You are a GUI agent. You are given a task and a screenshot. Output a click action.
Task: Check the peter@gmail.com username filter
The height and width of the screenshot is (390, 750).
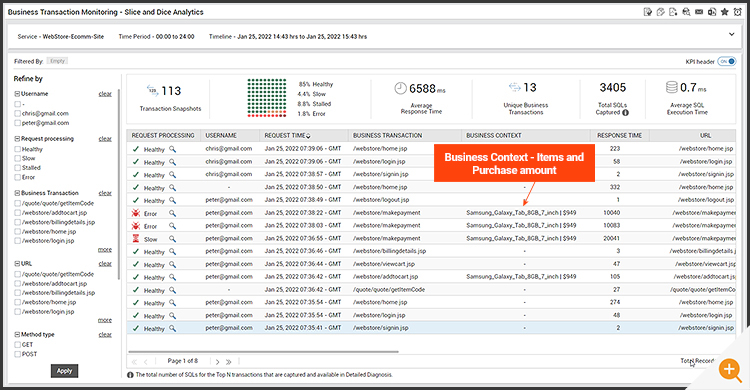click(18, 123)
